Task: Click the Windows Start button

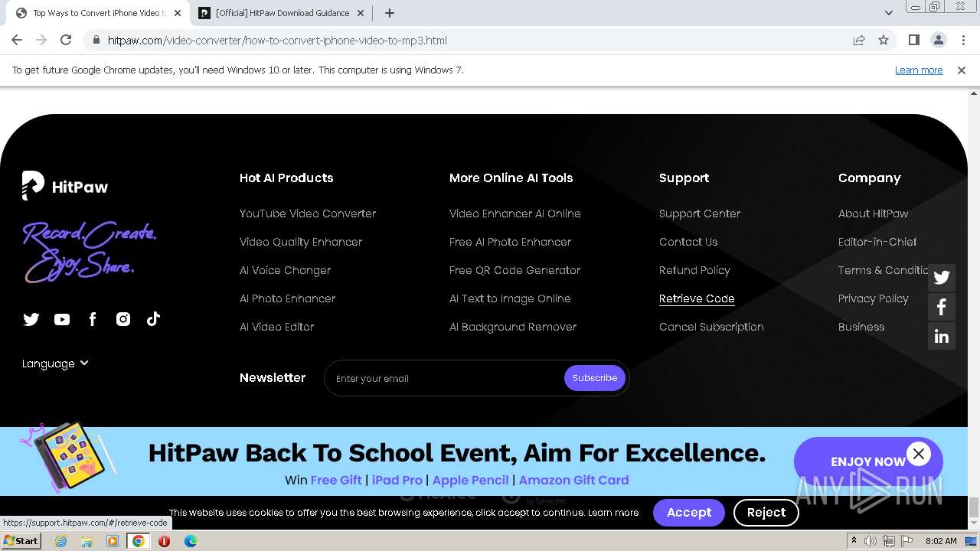Action: (21, 541)
